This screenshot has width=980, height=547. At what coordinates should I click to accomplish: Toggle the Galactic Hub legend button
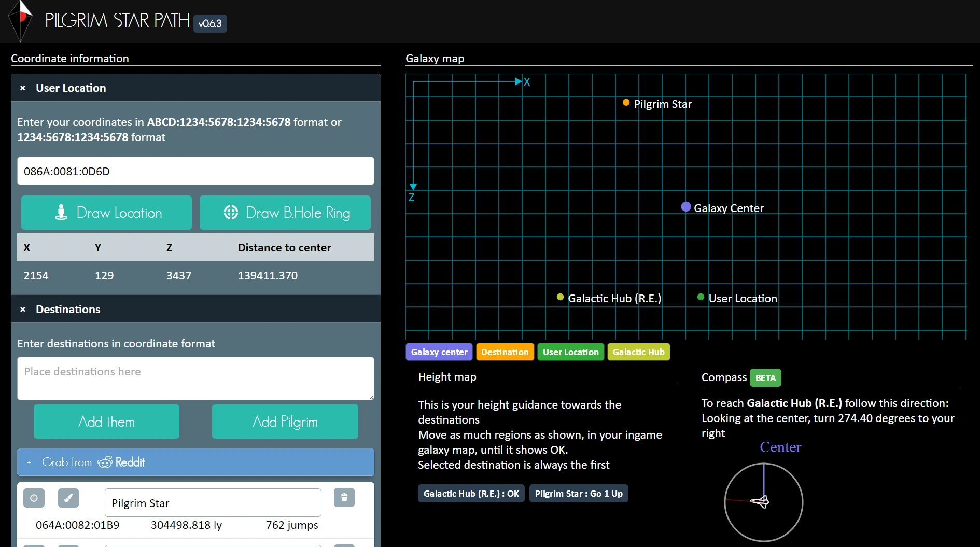pos(639,352)
